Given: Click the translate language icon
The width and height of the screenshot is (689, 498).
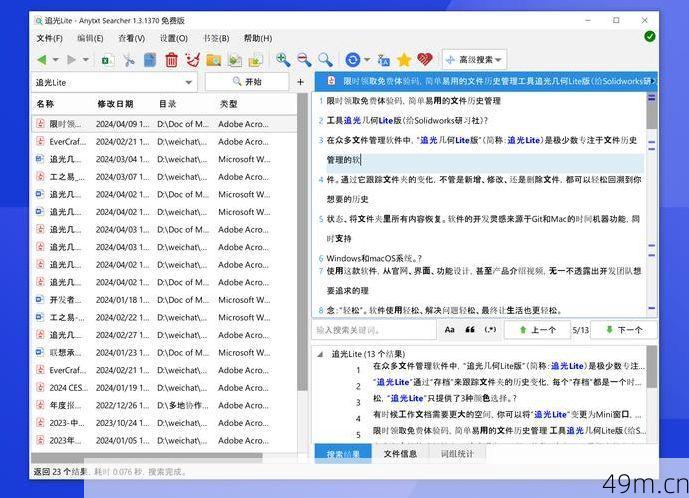Looking at the screenshot, I should (x=384, y=60).
